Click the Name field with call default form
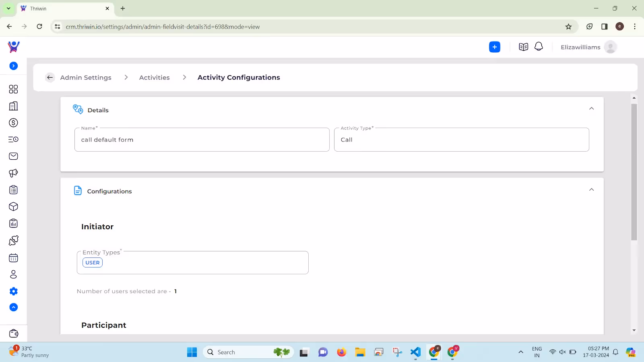Viewport: 644px width, 362px height. click(202, 140)
